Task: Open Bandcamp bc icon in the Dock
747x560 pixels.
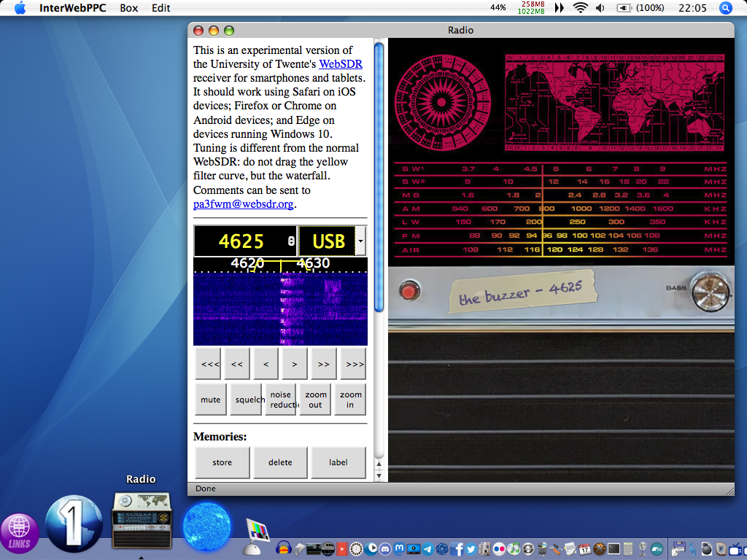Action: click(x=657, y=549)
